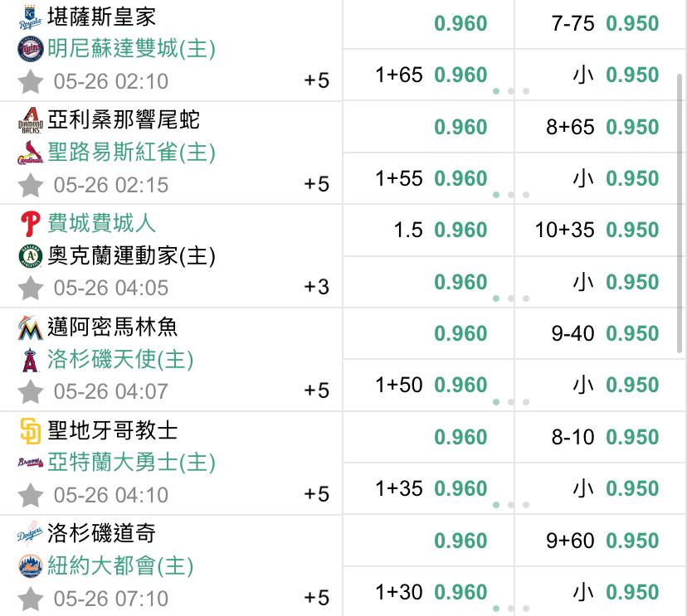Screen dimensions: 687x616
Task: Click the Kansas City Royals team logo
Action: point(29,17)
